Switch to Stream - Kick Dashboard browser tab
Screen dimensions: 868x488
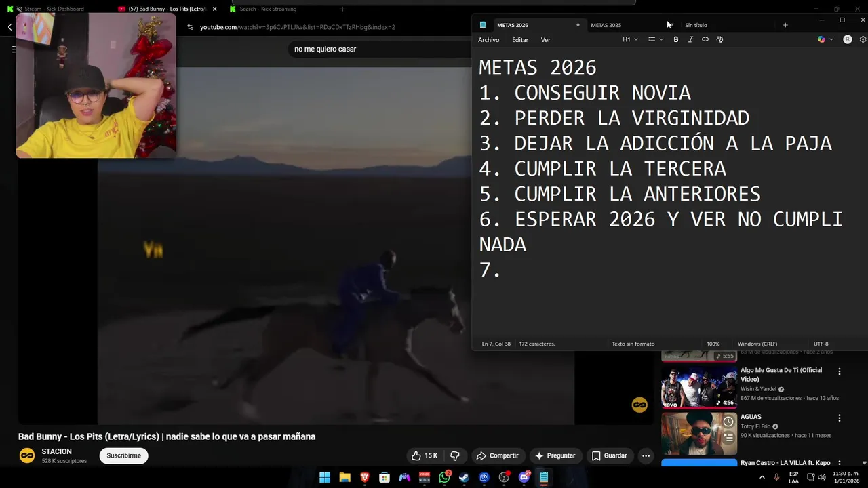coord(54,9)
